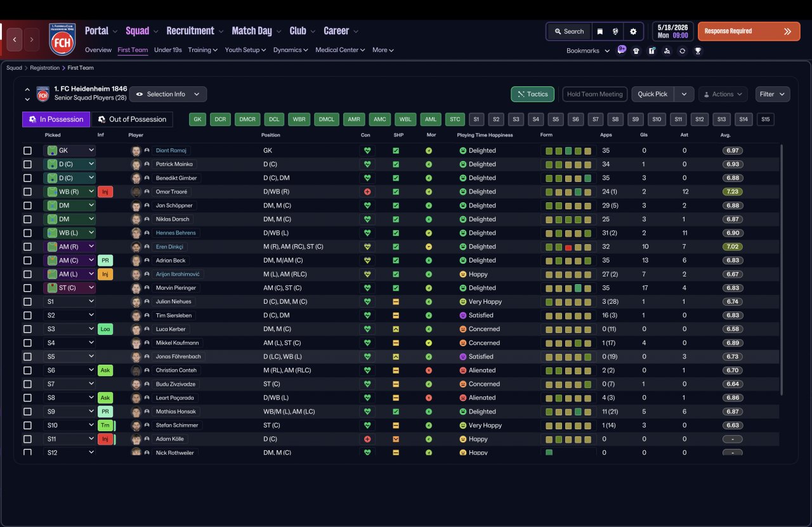This screenshot has height=527, width=812.
Task: Click the Tactics button
Action: pos(533,94)
